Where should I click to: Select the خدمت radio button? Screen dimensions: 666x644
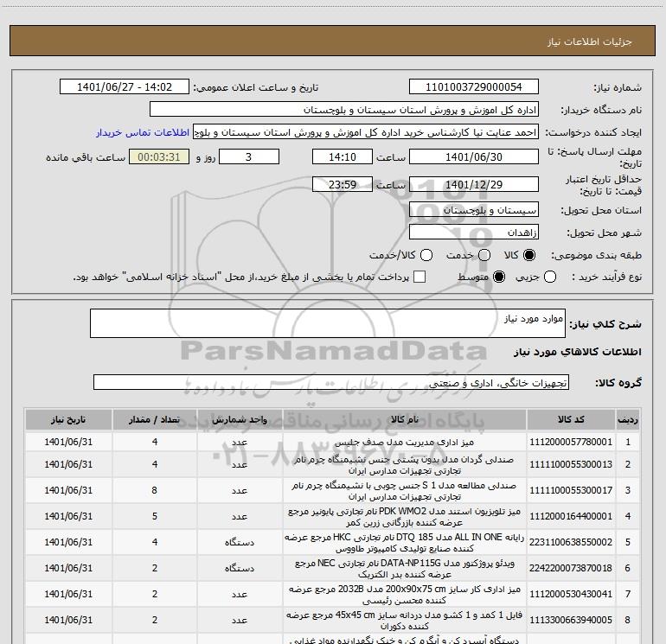[484, 255]
